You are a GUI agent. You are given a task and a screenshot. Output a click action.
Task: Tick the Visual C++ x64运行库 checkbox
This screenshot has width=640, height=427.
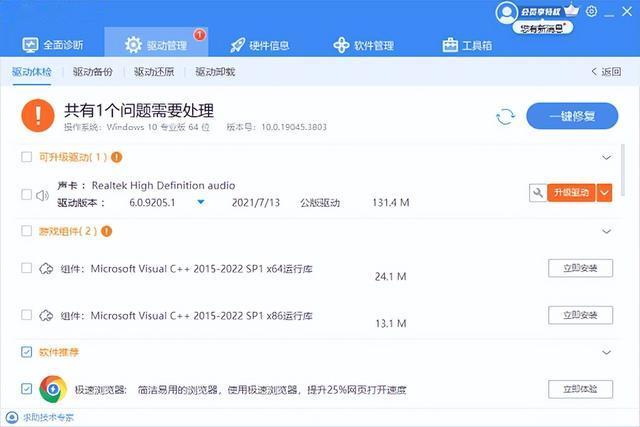pos(27,268)
